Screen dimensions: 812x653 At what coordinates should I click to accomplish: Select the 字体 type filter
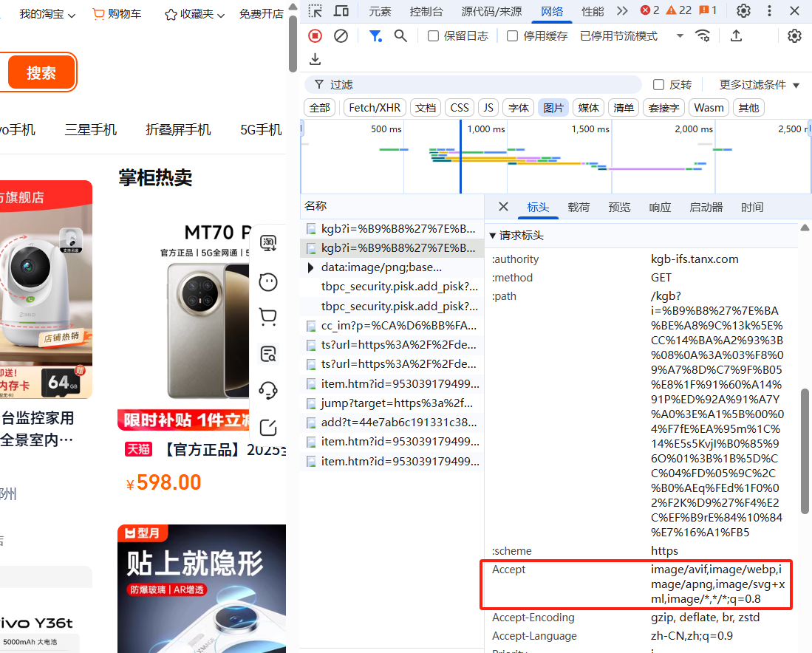[x=519, y=108]
